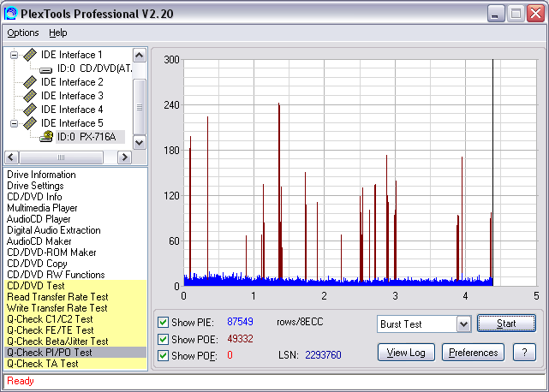Viewport: 549px width, 392px height.
Task: Click the LSN value 2293760
Action: pos(323,355)
